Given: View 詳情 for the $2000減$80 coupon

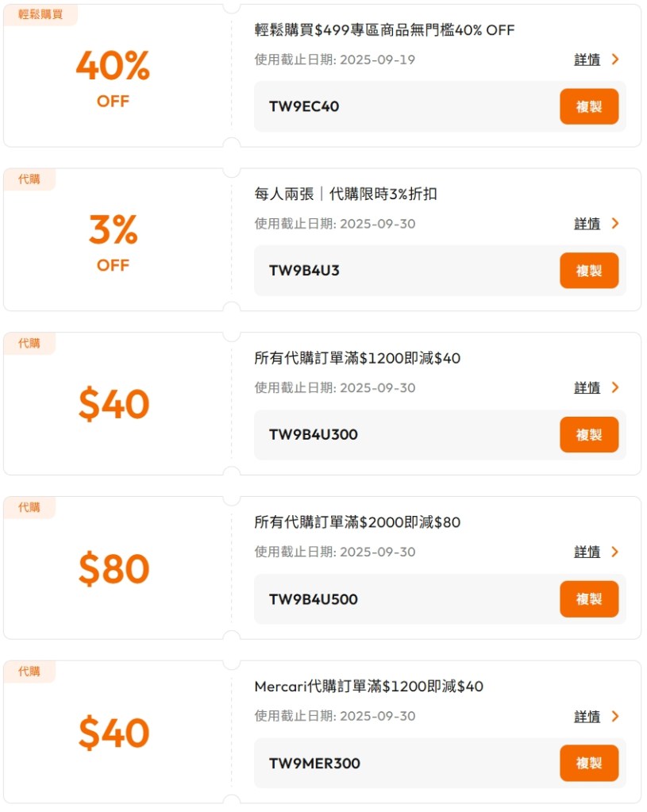Looking at the screenshot, I should (587, 552).
